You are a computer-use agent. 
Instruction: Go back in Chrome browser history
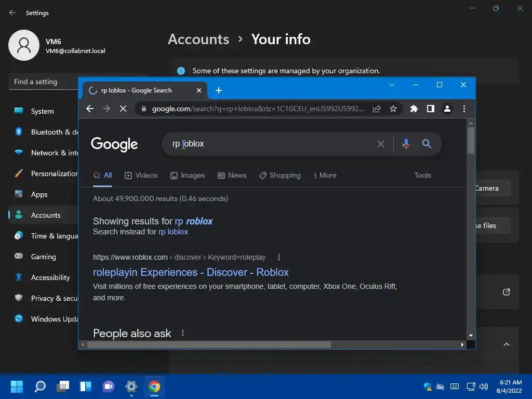89,109
